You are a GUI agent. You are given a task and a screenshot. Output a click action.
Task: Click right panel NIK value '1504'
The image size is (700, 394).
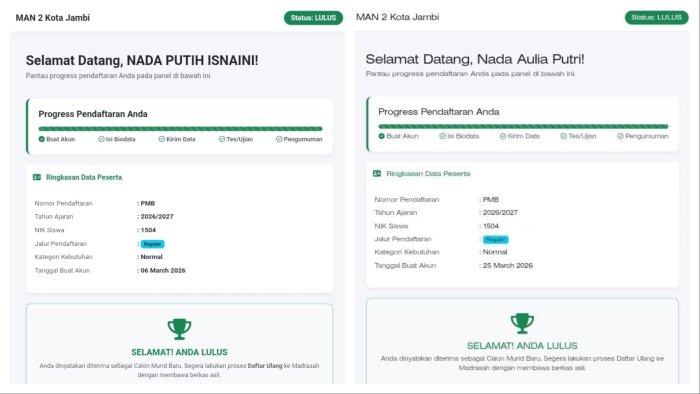pos(491,226)
